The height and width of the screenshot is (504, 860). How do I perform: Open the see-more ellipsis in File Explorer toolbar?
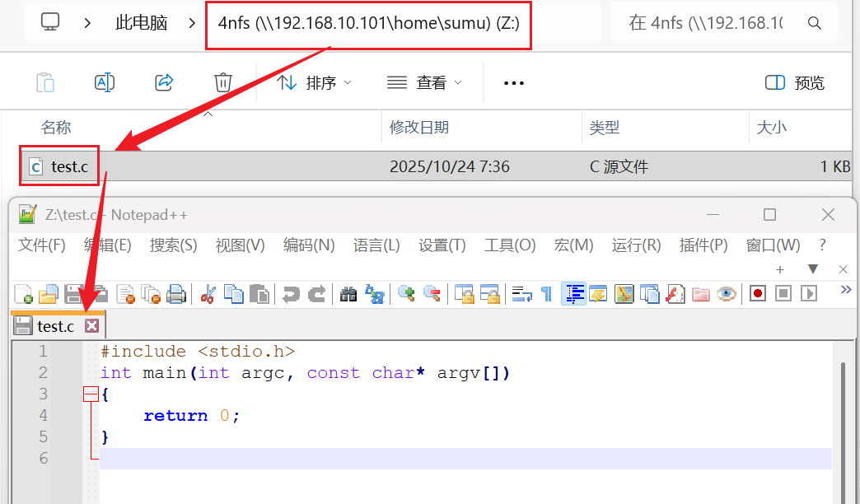[x=513, y=82]
